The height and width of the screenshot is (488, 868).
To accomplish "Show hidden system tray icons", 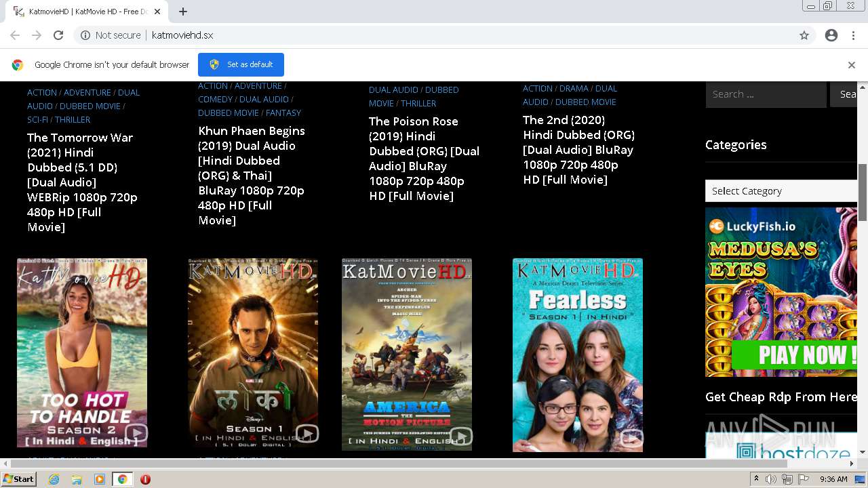I will 757,479.
